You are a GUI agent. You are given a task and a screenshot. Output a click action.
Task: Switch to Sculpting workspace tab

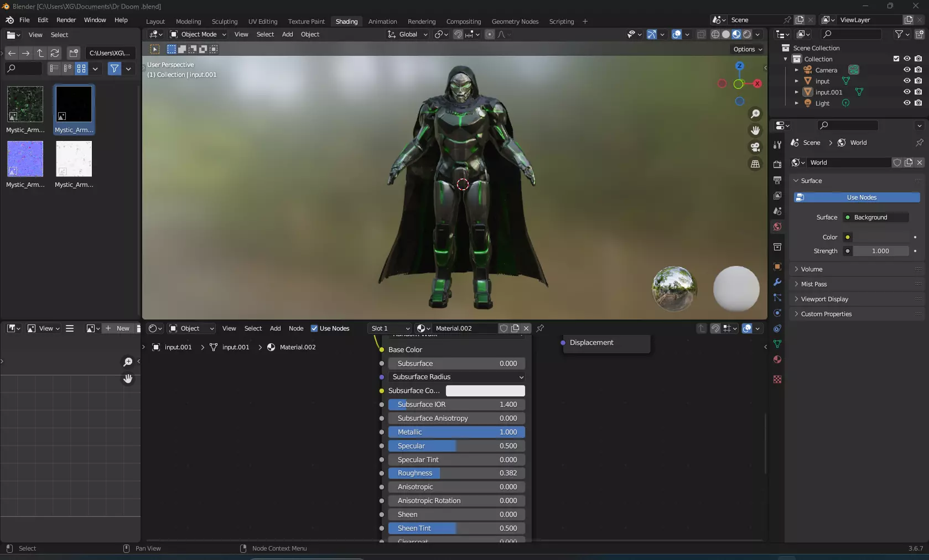pyautogui.click(x=224, y=22)
